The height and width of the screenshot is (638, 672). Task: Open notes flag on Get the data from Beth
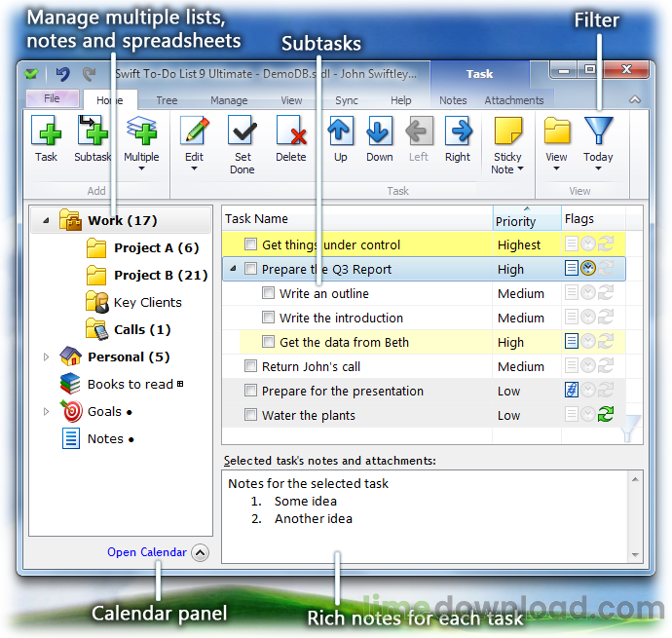tap(571, 341)
